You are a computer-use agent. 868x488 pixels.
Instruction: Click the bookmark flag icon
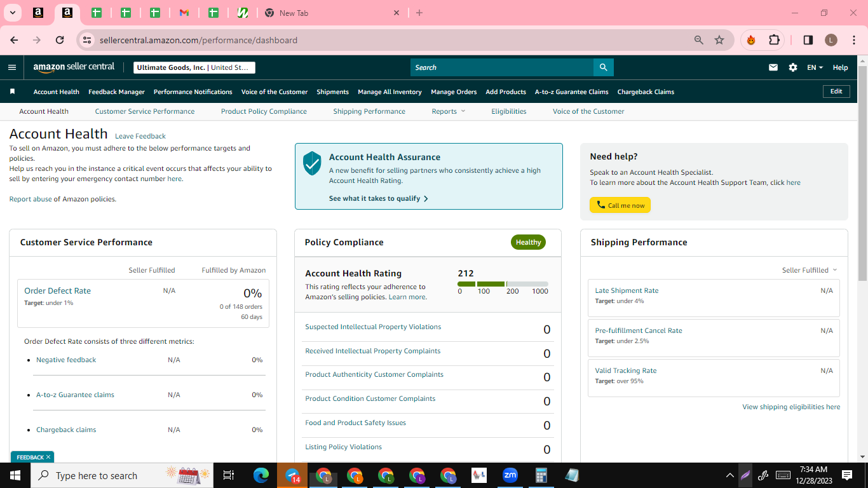pos(12,91)
